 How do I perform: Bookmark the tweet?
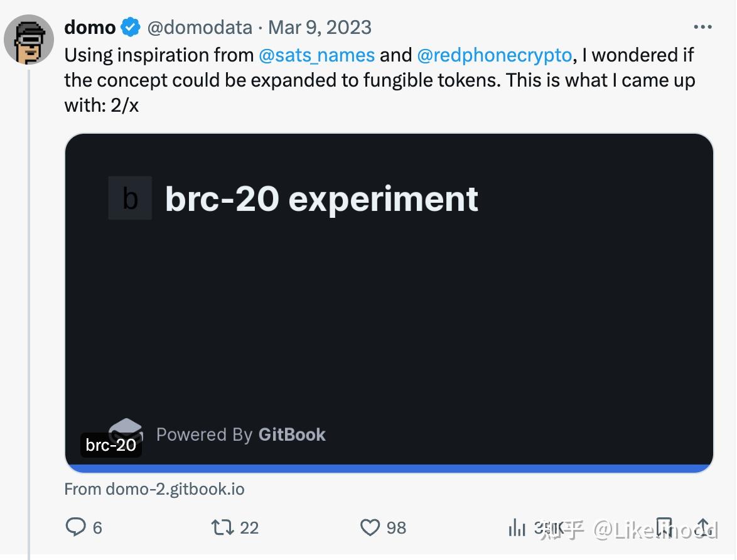click(x=664, y=527)
